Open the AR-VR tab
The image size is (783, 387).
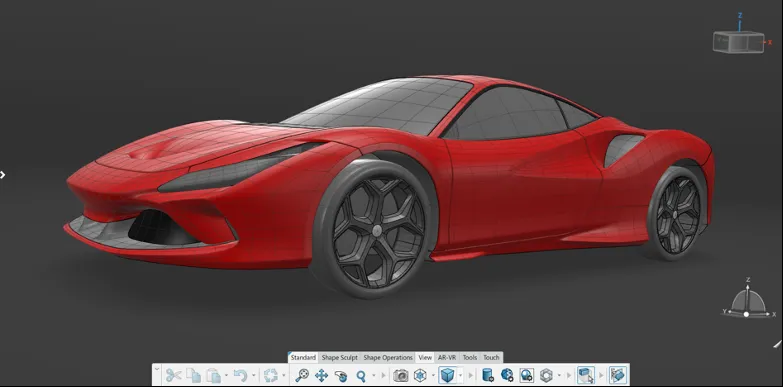(447, 358)
